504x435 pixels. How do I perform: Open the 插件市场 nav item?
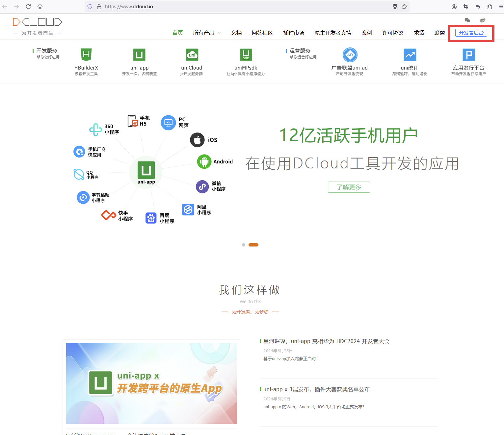point(294,33)
